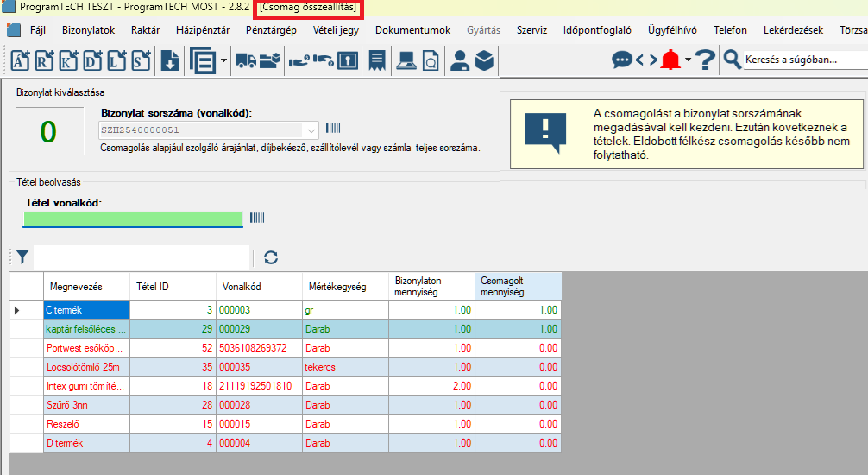Select the 'Locsolótömlő 25m' row name
Viewport: 868px width, 475px height.
[x=86, y=367]
